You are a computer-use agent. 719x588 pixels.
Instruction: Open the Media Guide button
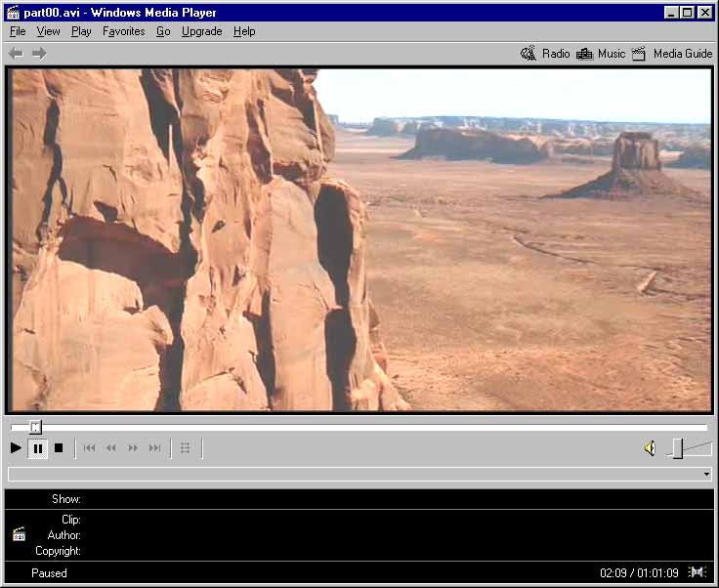(x=672, y=54)
